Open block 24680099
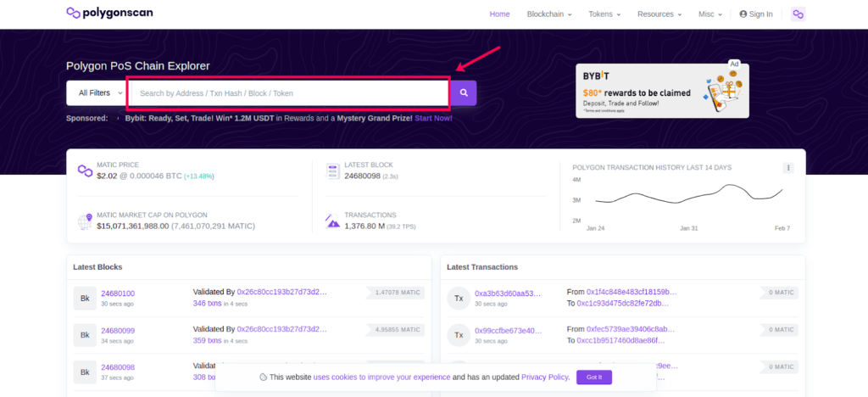The width and height of the screenshot is (868, 397). tap(117, 331)
